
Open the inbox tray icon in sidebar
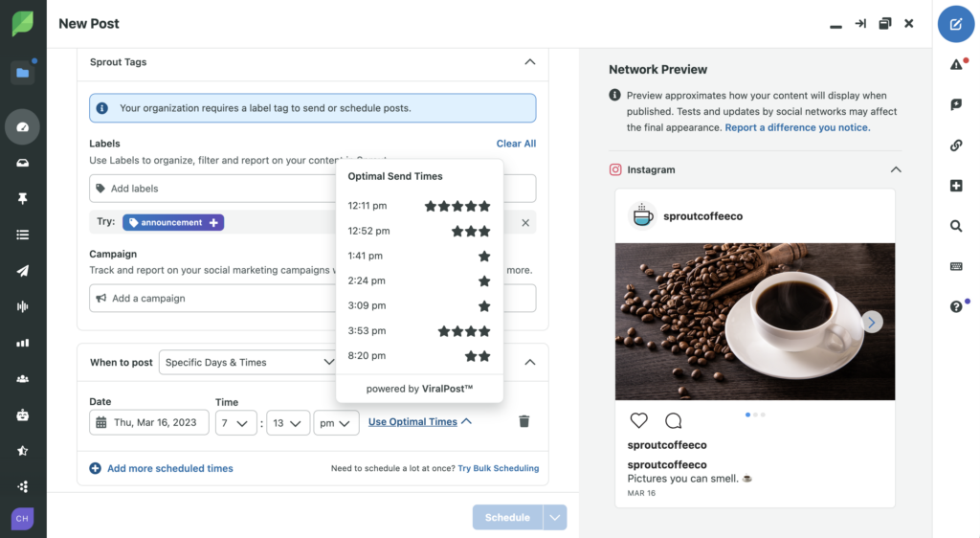tap(23, 163)
